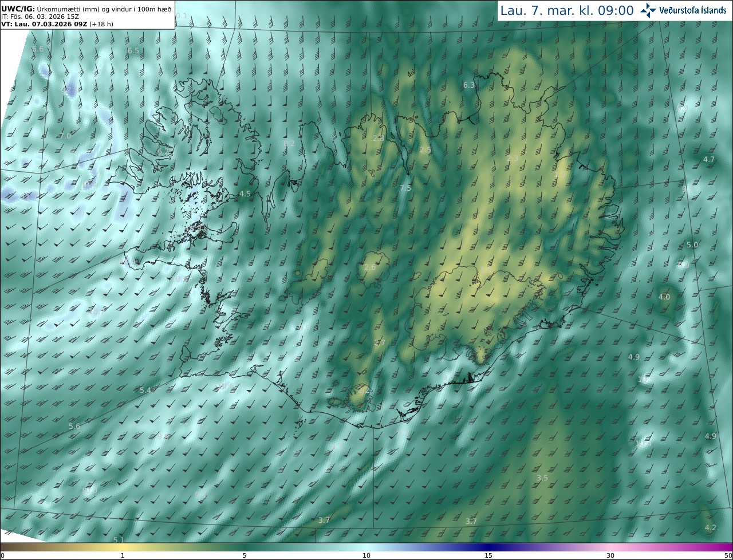This screenshot has width=733, height=560.
Task: Click the 7.5 value on the map
Action: [405, 188]
